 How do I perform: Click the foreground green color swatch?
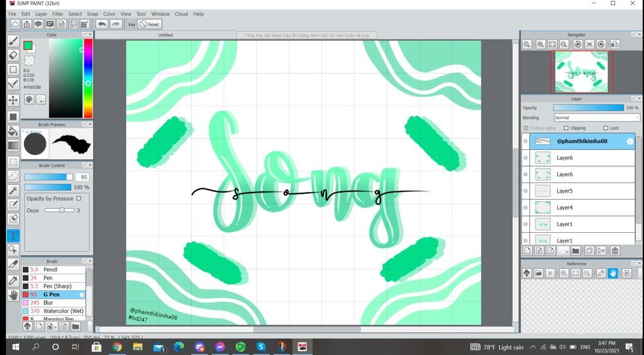(x=28, y=45)
